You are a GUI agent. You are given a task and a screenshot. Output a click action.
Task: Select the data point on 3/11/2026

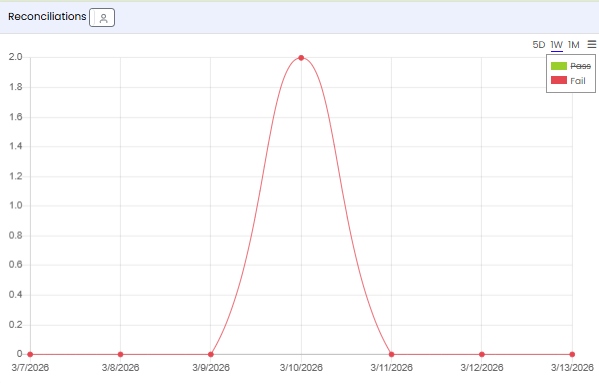click(392, 354)
